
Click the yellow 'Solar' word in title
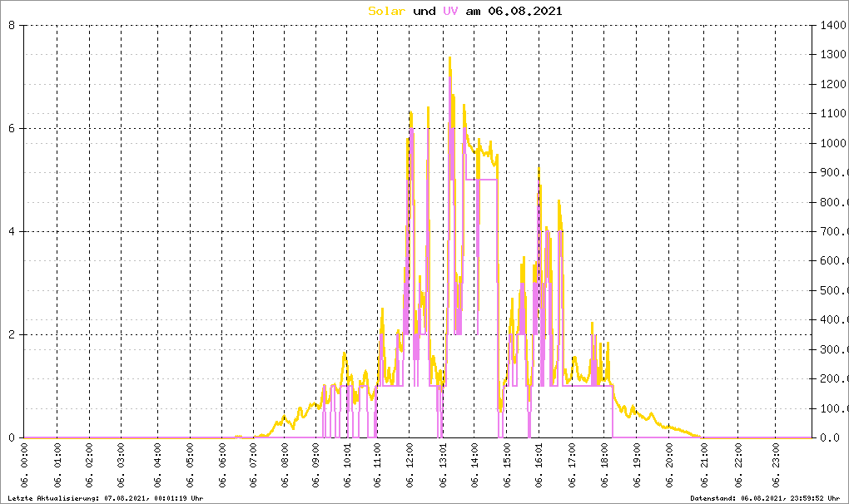tap(386, 11)
